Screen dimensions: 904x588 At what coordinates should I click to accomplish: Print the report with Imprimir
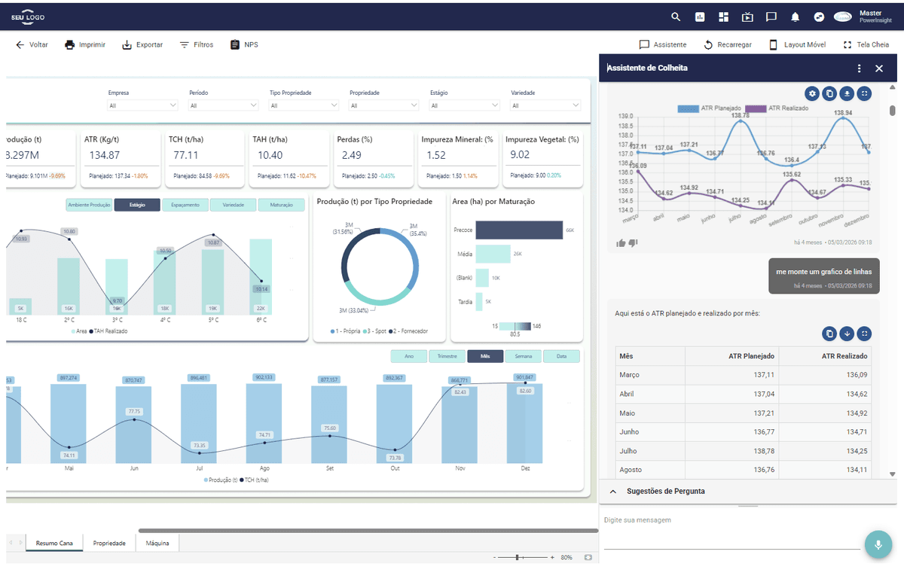85,44
